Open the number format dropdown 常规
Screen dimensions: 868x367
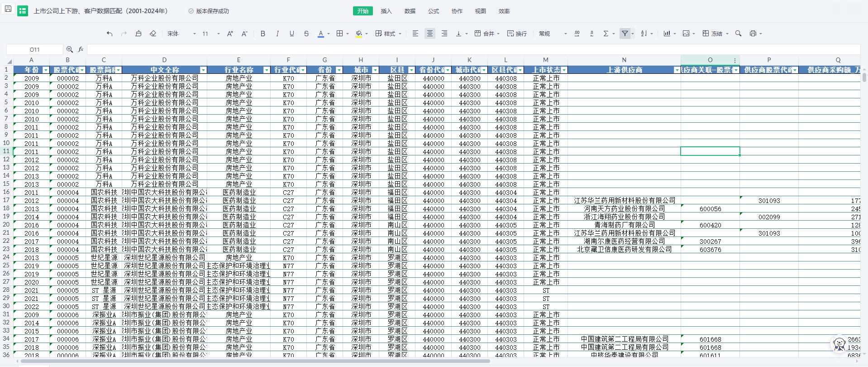(553, 34)
